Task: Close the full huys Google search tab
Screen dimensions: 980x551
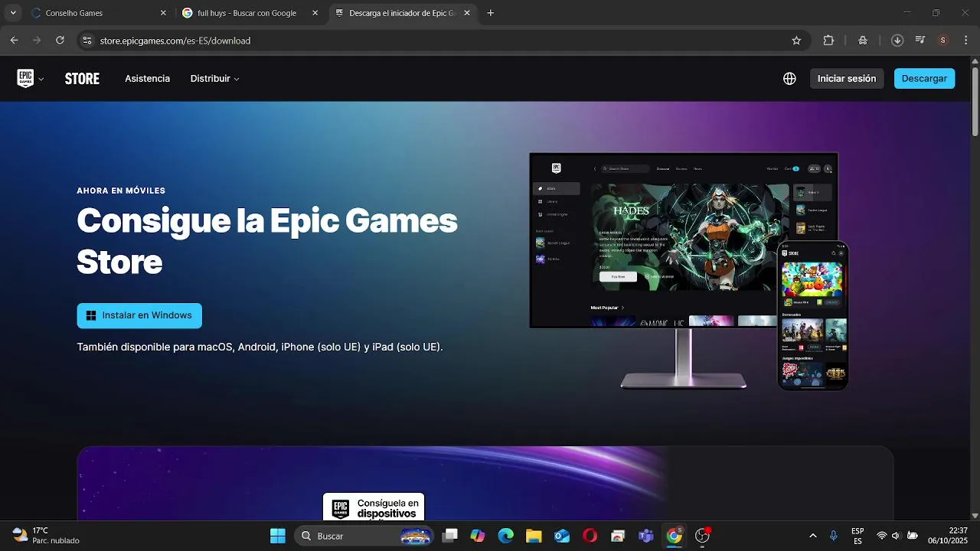Action: coord(315,13)
